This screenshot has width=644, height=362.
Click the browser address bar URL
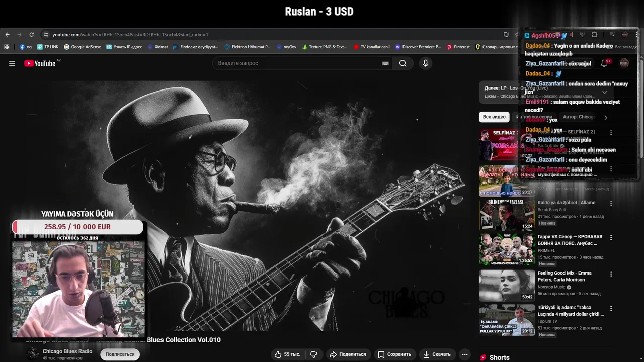(x=130, y=35)
